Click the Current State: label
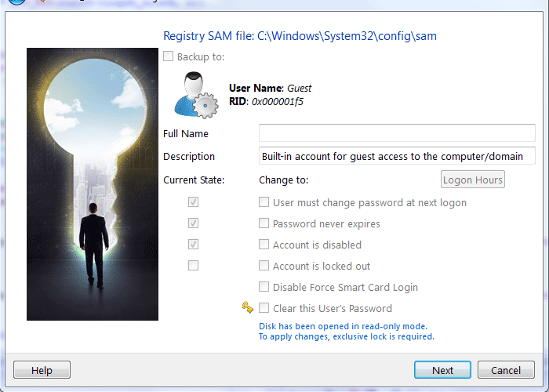This screenshot has height=392, width=549. [x=194, y=180]
